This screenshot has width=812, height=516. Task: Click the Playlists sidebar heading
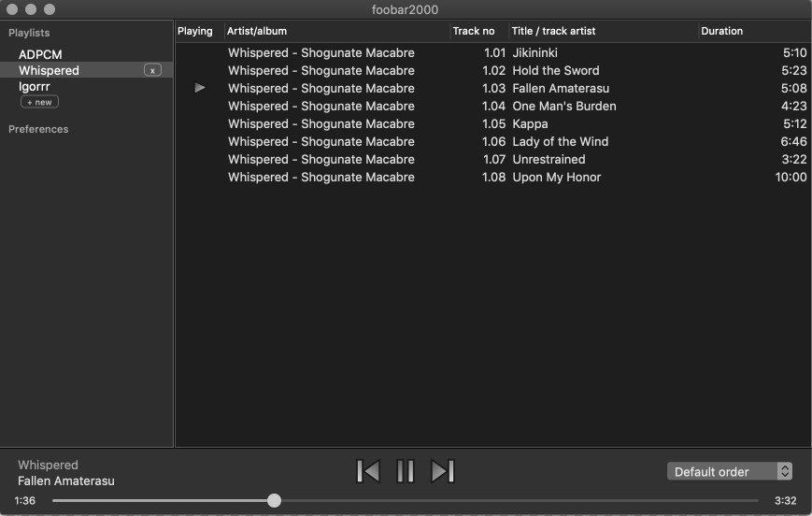[29, 33]
